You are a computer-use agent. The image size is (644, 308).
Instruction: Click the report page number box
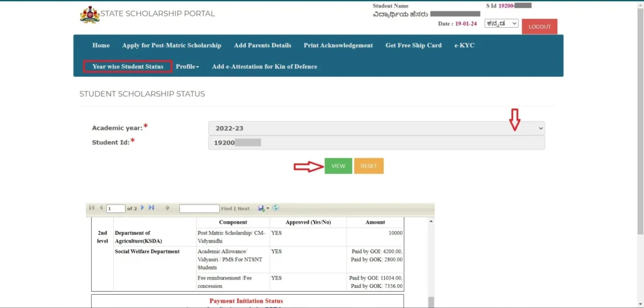pyautogui.click(x=116, y=209)
